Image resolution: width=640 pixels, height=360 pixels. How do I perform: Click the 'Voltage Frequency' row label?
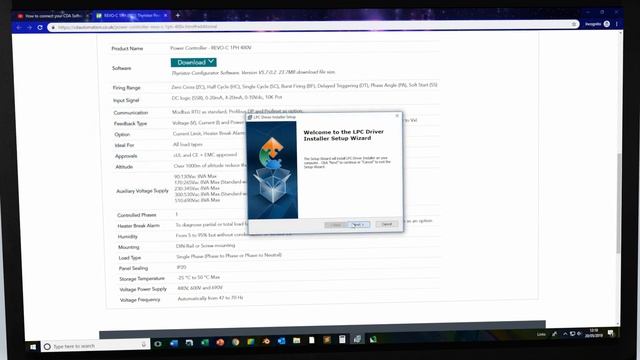[140, 300]
